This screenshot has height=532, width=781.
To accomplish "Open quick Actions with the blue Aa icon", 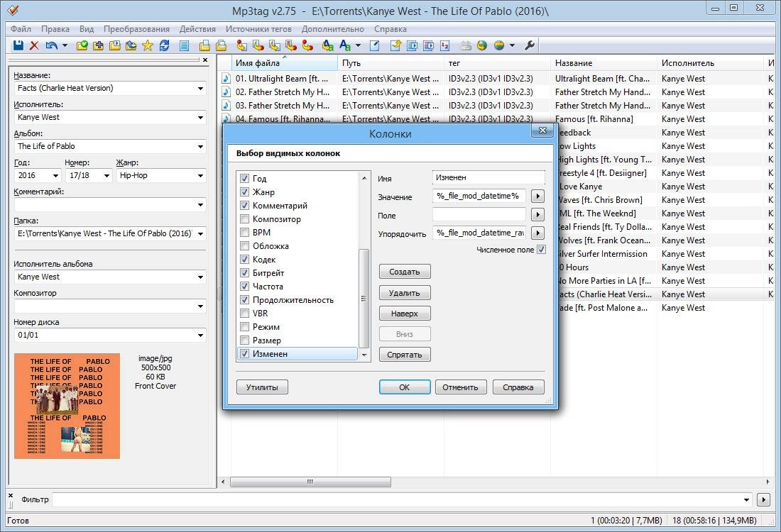I will (344, 46).
